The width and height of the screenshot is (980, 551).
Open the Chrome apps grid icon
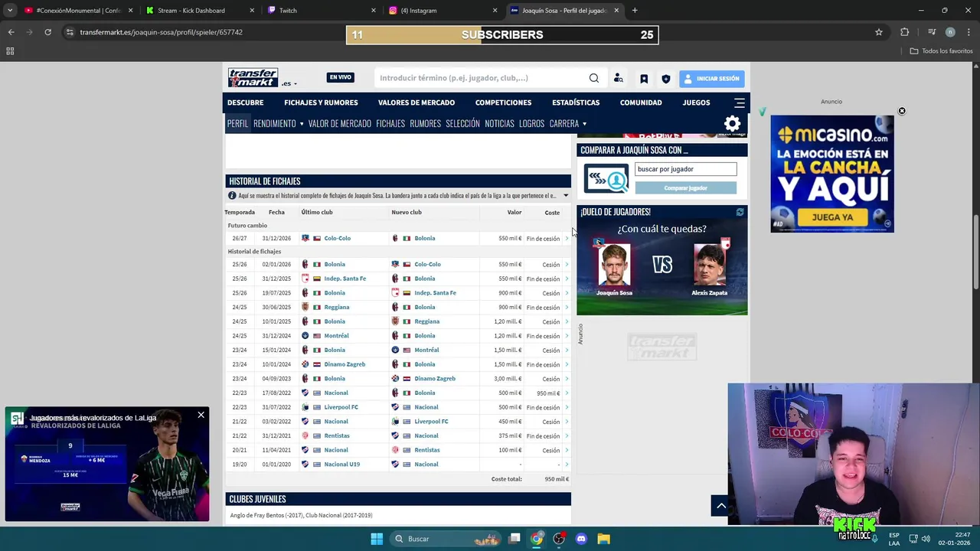pyautogui.click(x=10, y=51)
